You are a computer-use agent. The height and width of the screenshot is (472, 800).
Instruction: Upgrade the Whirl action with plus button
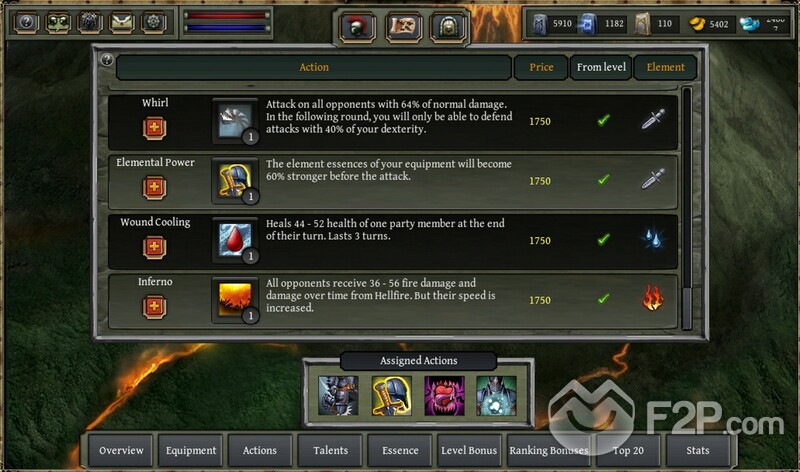[154, 128]
